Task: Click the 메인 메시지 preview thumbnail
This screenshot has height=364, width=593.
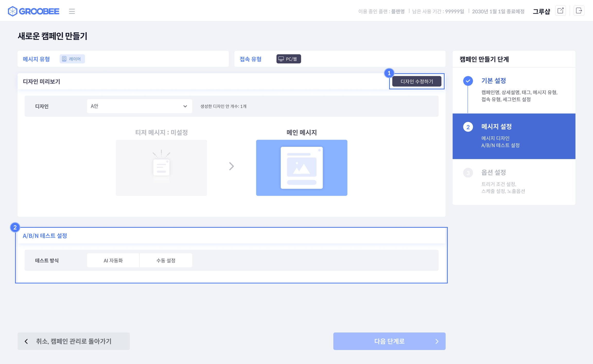Action: 301,168
